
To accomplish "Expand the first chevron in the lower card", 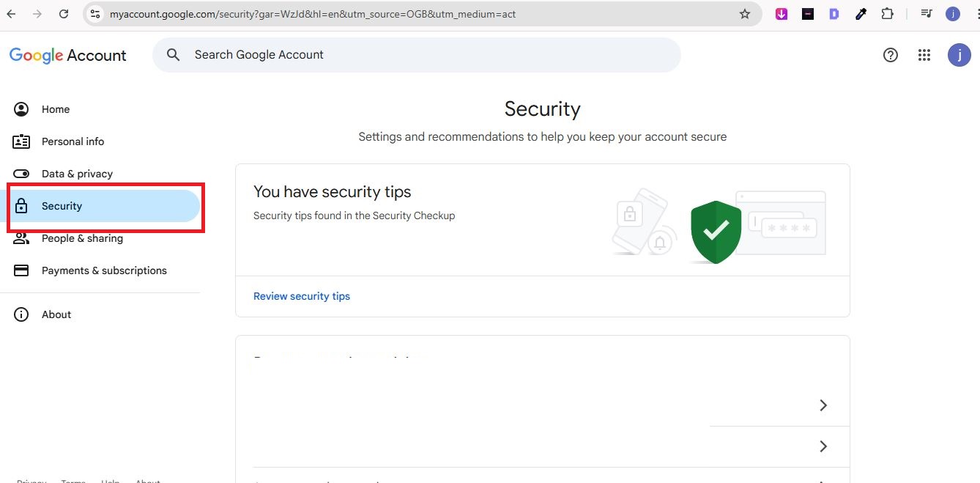I will [x=823, y=405].
